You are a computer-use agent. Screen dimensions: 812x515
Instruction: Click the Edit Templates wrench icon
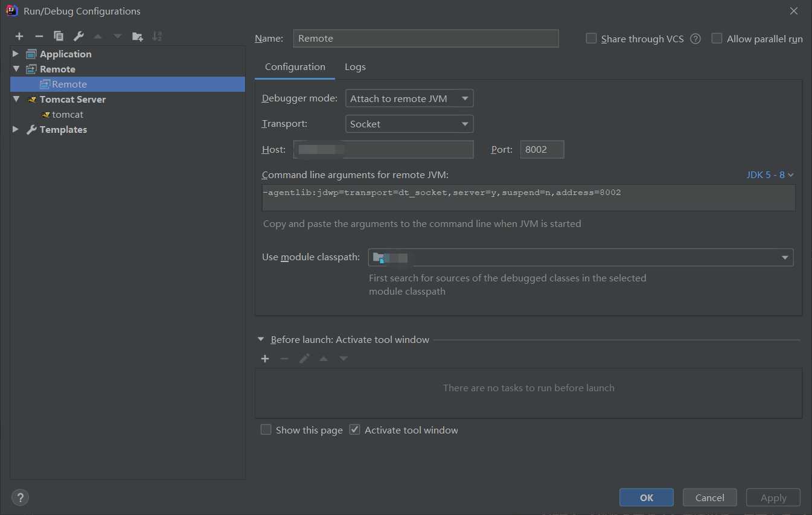click(78, 36)
